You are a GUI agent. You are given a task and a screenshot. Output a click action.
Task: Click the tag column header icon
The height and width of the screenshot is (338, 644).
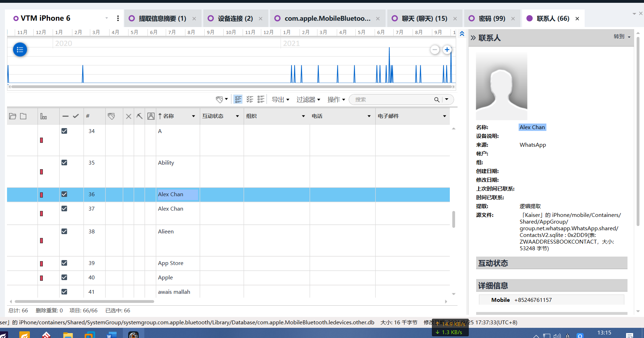click(111, 116)
